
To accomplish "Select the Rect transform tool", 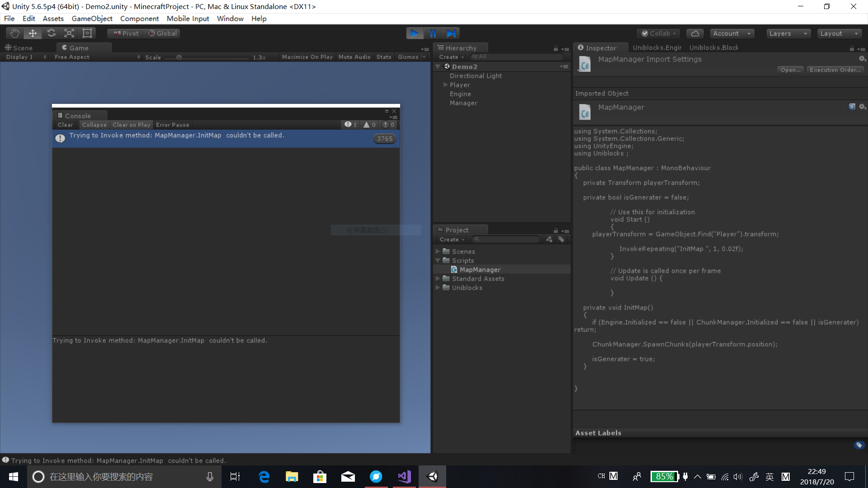I will click(x=87, y=33).
